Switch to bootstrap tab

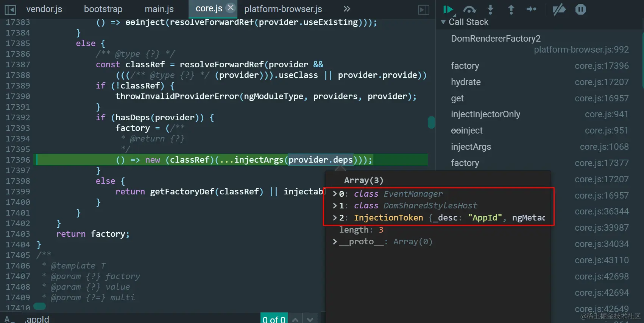(x=103, y=9)
